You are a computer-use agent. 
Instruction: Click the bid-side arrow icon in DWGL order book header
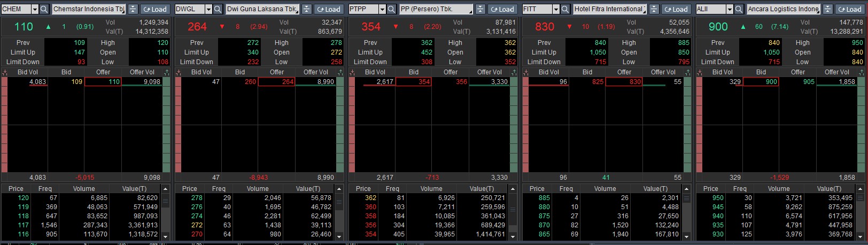(179, 72)
